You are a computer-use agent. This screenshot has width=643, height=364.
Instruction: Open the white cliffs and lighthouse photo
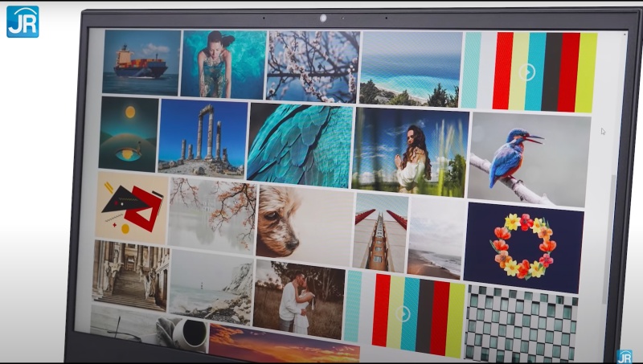[x=211, y=287]
